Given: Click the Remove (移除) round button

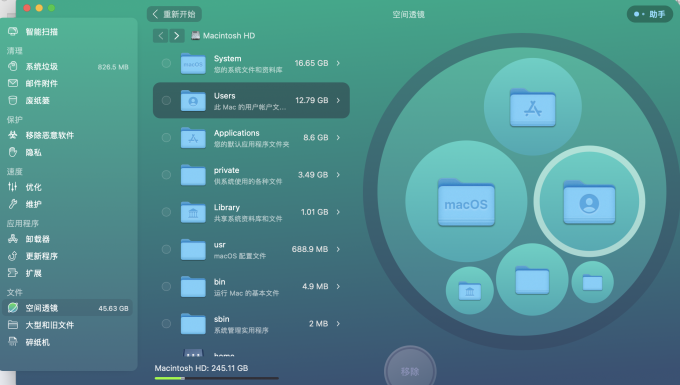Looking at the screenshot, I should point(410,371).
